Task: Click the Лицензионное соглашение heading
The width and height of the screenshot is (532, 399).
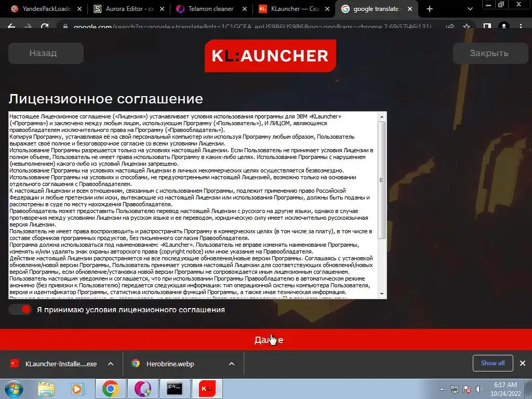Action: pyautogui.click(x=105, y=99)
